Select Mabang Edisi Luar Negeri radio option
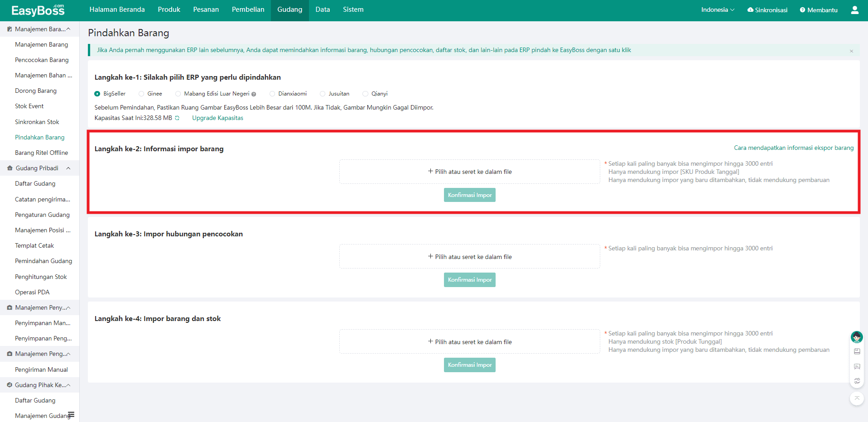Viewport: 868px width, 422px height. coord(178,94)
